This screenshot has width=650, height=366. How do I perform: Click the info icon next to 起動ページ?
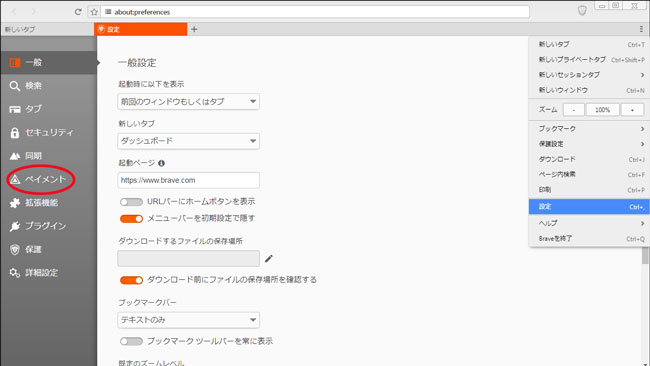click(x=162, y=163)
